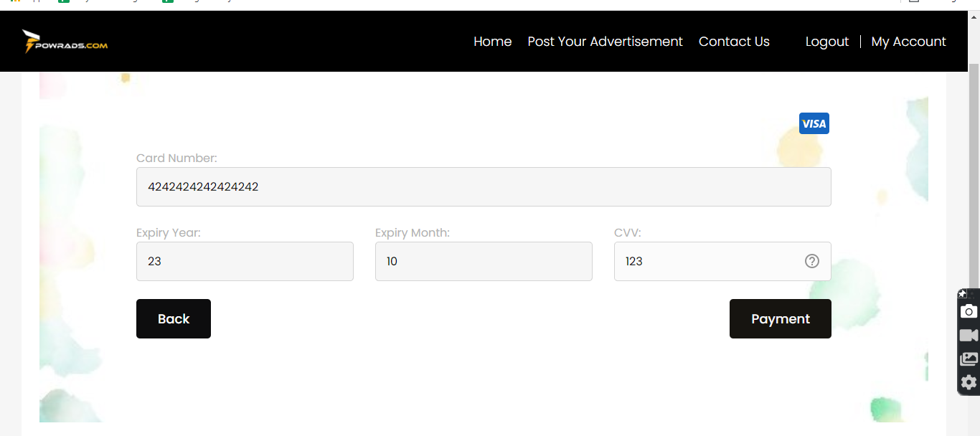Click the Logout link
This screenshot has height=436, width=980.
(827, 42)
